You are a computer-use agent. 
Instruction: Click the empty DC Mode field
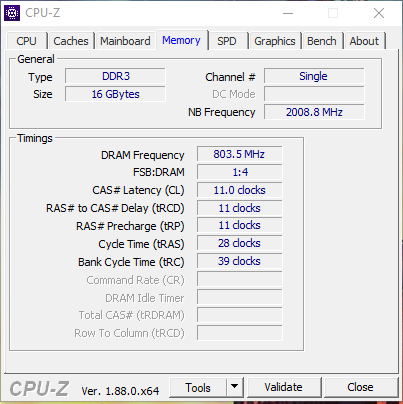pos(314,94)
